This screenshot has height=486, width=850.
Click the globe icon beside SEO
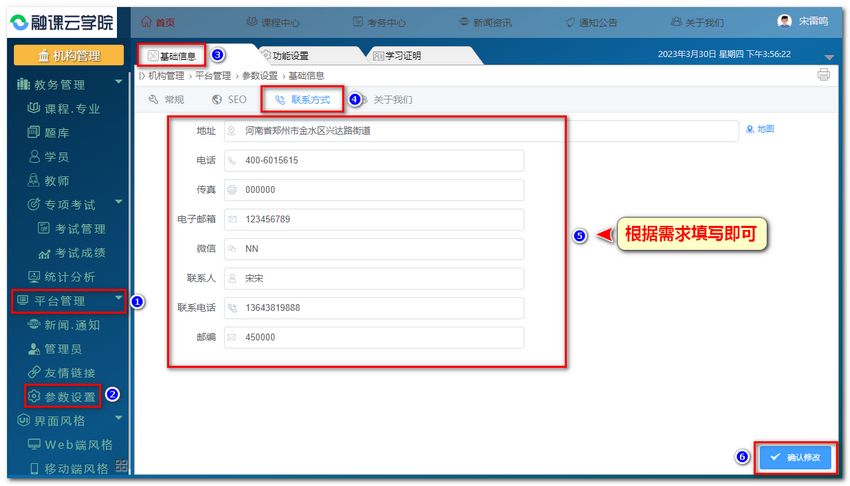click(x=217, y=99)
